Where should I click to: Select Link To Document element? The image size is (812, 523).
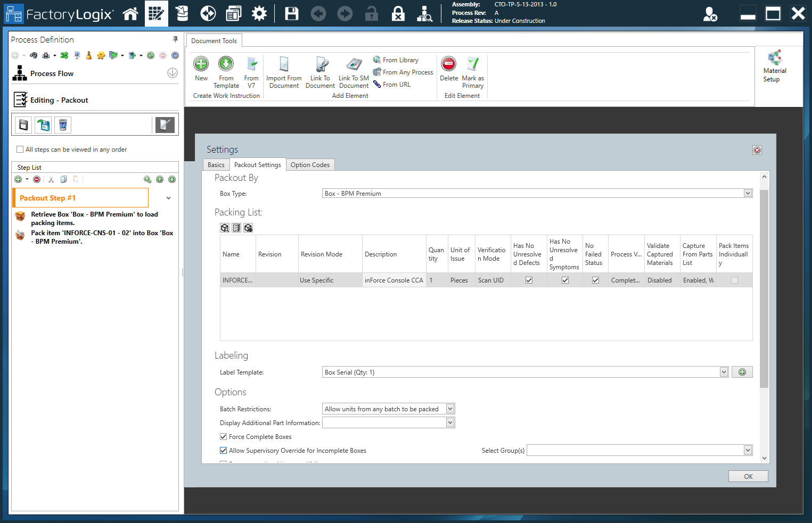pyautogui.click(x=320, y=70)
